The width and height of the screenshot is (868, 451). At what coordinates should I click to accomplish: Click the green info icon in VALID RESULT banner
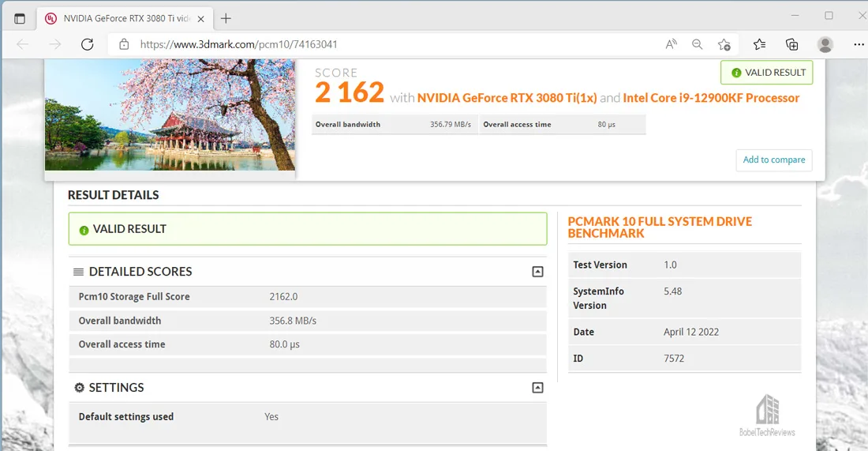pos(84,230)
